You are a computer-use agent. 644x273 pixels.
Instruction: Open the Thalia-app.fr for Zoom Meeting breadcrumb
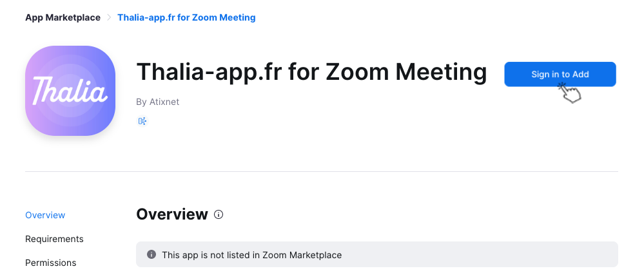pos(186,17)
